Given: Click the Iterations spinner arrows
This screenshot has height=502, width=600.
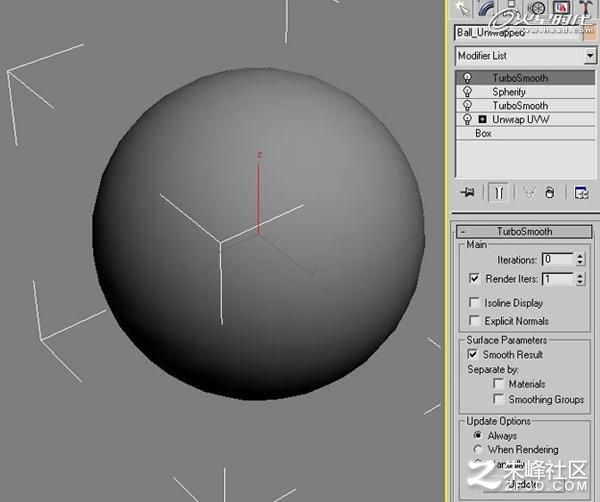Looking at the screenshot, I should (580, 259).
